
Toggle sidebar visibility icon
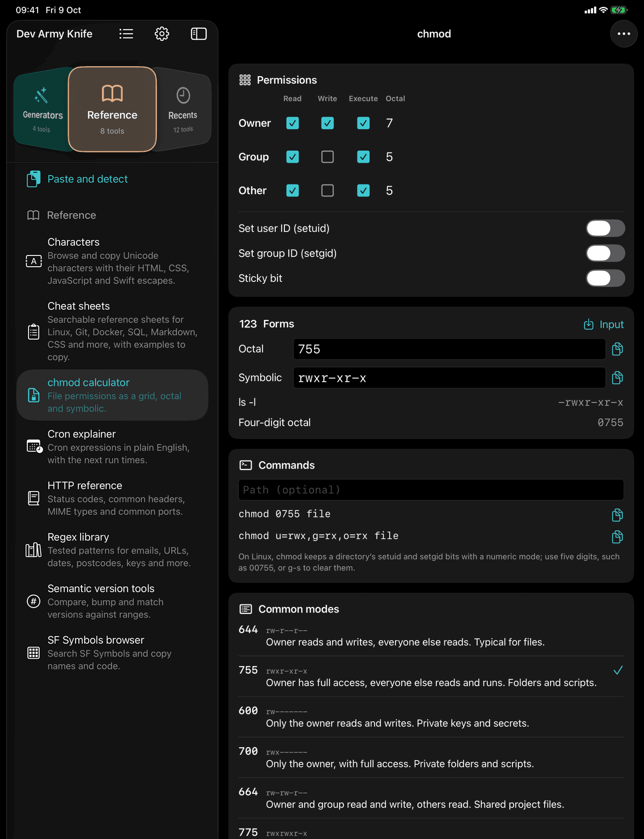(x=199, y=34)
